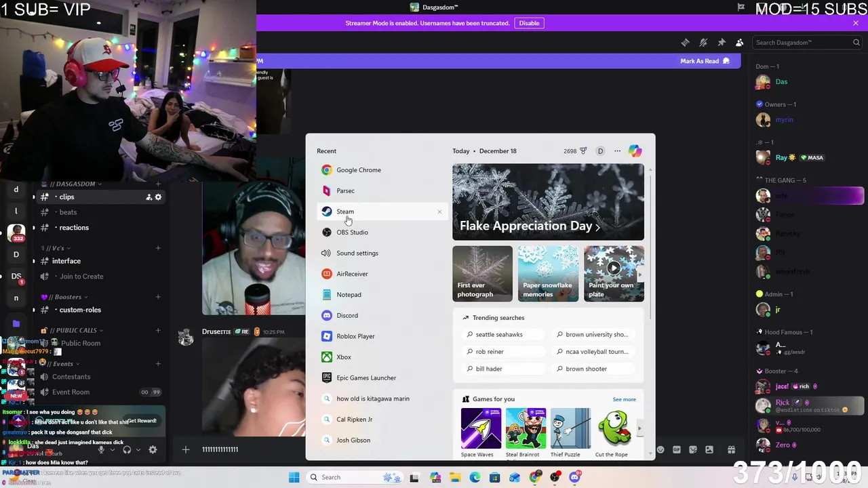868x488 pixels.
Task: Search trending 'brown university sho...'
Action: click(x=593, y=335)
